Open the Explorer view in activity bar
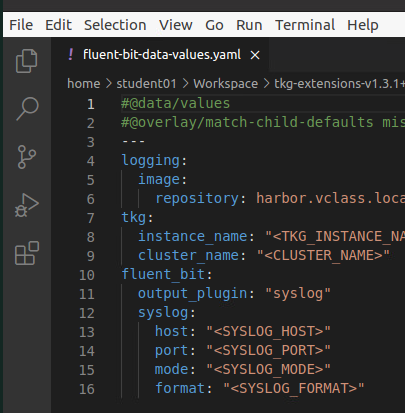Screen dimensions: 405x413 tap(27, 61)
